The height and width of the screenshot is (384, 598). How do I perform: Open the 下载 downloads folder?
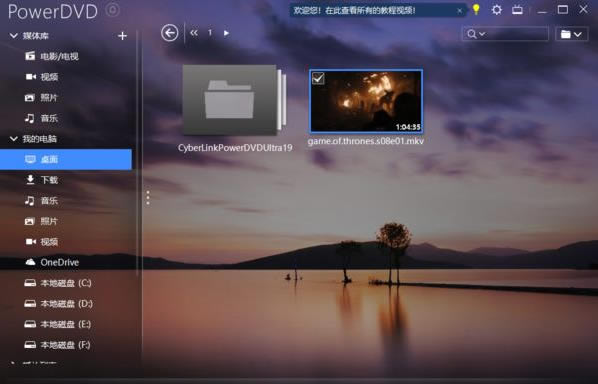pos(41,180)
